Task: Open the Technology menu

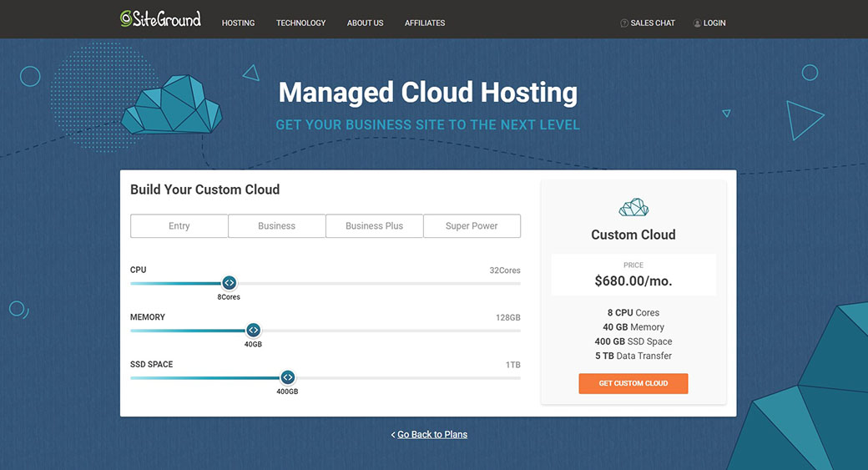Action: pyautogui.click(x=300, y=23)
